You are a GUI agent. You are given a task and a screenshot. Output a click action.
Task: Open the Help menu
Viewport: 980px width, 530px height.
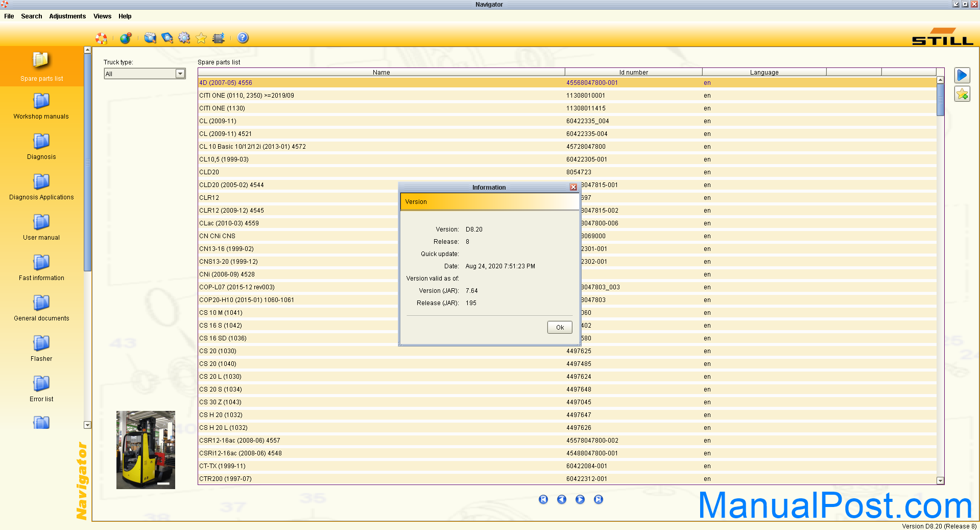click(125, 16)
